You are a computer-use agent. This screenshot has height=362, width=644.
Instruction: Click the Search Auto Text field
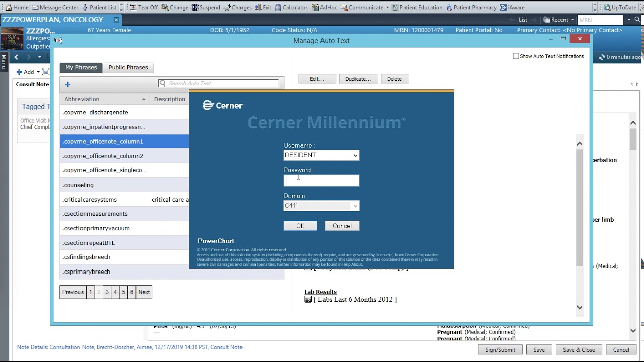pyautogui.click(x=219, y=84)
